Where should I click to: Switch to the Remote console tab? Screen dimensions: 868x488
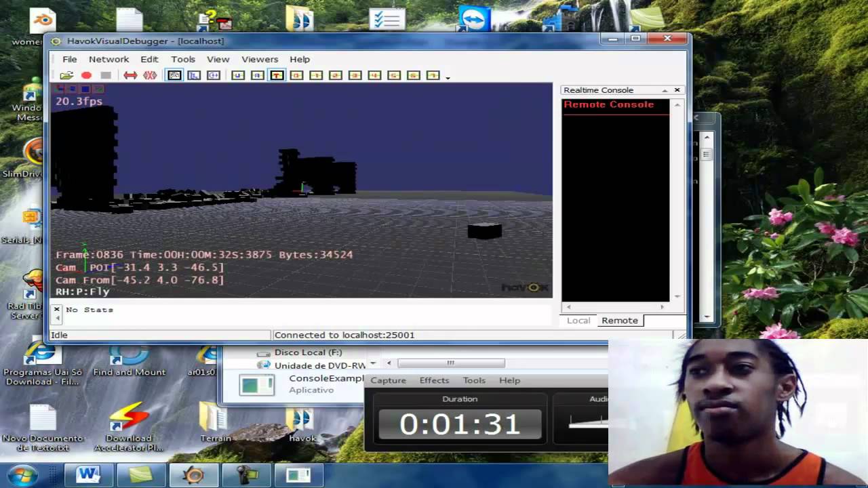click(x=620, y=321)
